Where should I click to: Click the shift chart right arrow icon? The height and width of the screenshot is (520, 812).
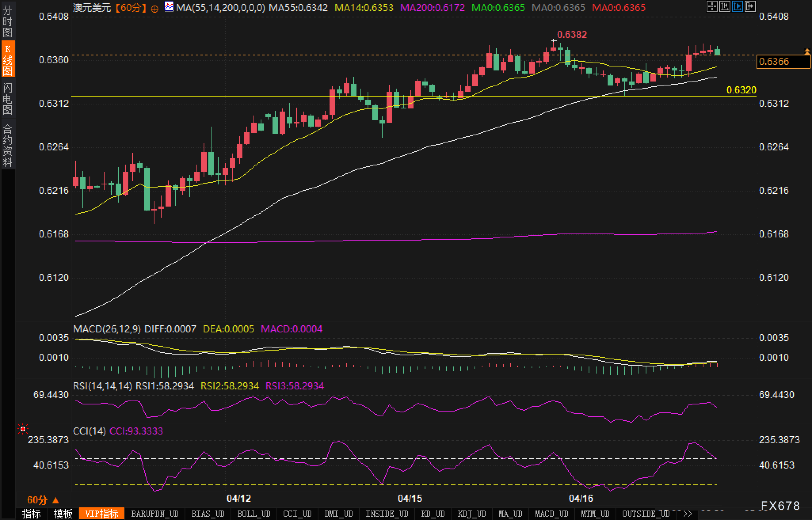click(x=750, y=6)
